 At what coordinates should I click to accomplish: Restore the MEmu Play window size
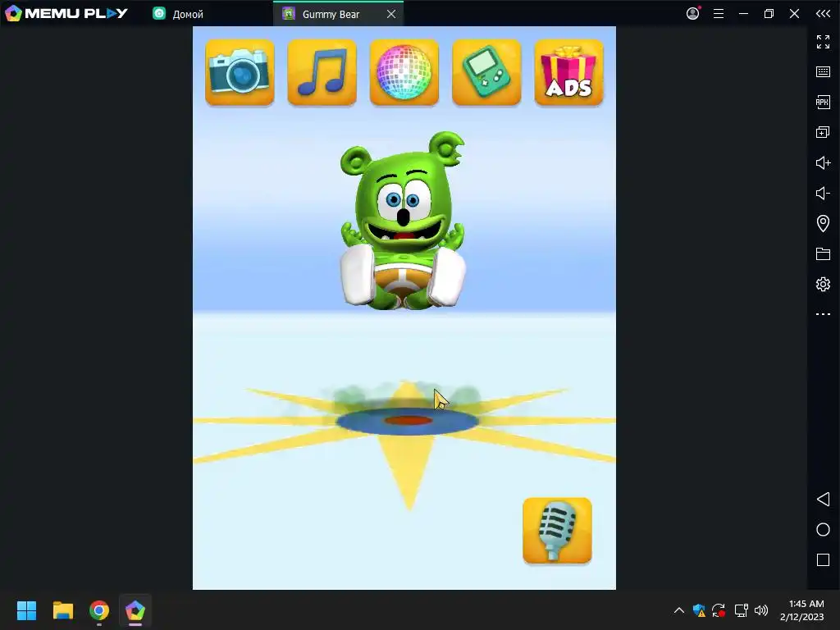pos(769,13)
